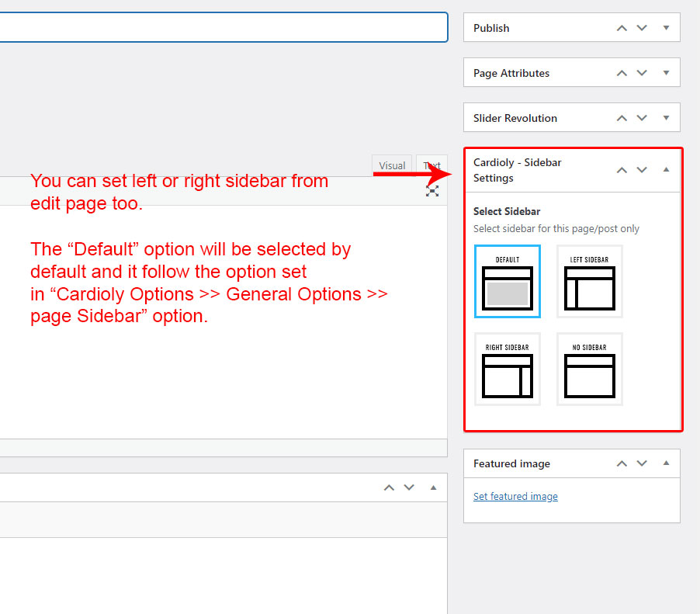
Task: Move Cardioly Sidebar Settings panel down
Action: [642, 170]
